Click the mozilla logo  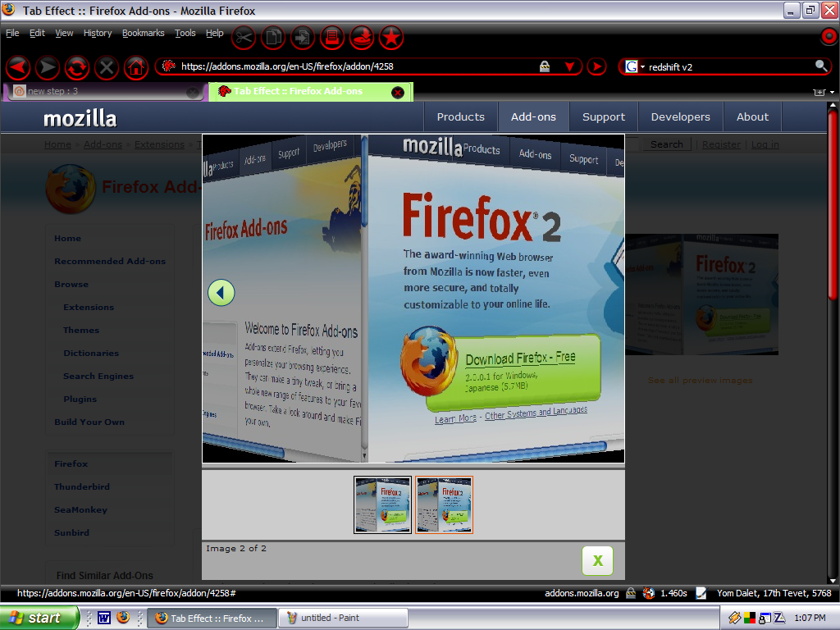[x=80, y=118]
